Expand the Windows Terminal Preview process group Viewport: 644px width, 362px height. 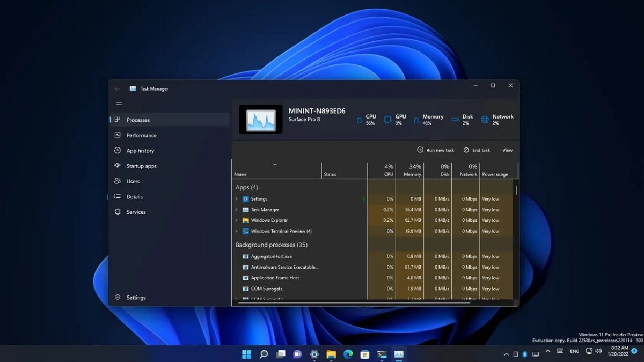click(x=237, y=231)
